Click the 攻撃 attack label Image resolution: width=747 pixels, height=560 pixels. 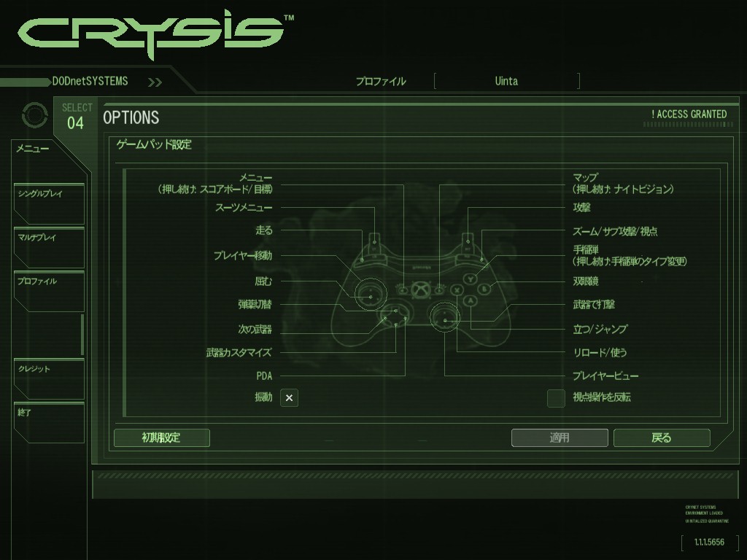581,208
